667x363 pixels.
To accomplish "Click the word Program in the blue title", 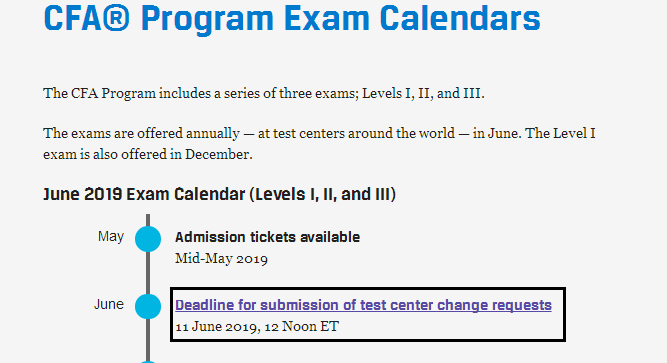I will [x=207, y=20].
